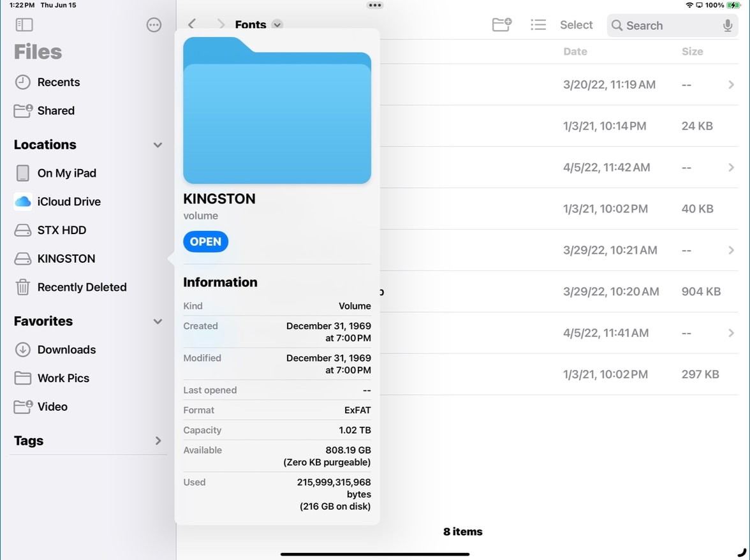Tap the Recently Deleted trash icon
Viewport: 750px width, 560px height.
(22, 287)
